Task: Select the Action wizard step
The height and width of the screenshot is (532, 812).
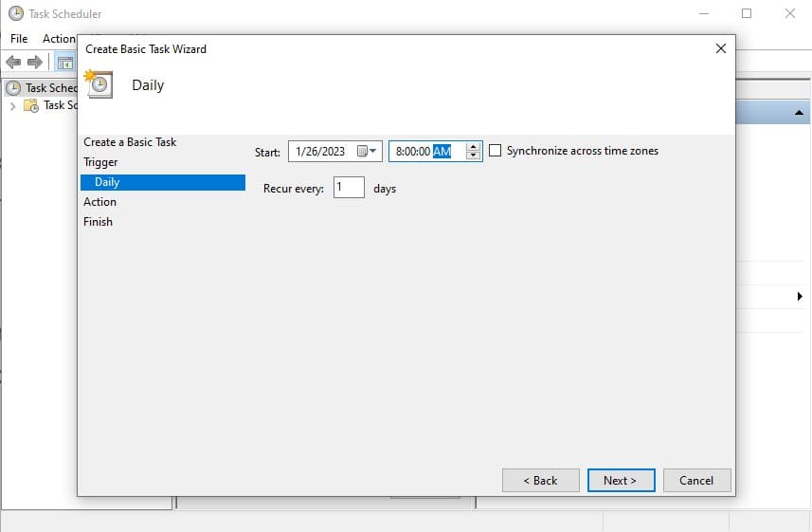Action: 99,202
